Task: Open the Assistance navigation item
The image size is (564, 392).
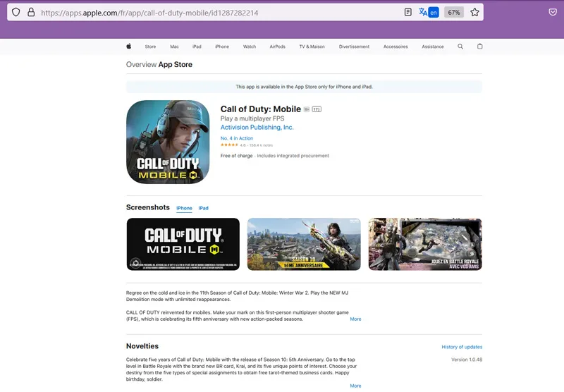Action: 433,47
